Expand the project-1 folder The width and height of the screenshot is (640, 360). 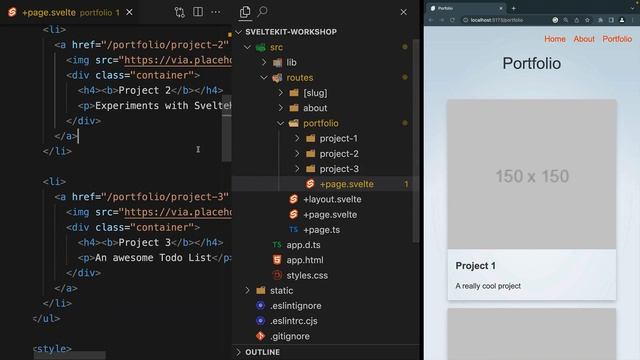coord(297,138)
